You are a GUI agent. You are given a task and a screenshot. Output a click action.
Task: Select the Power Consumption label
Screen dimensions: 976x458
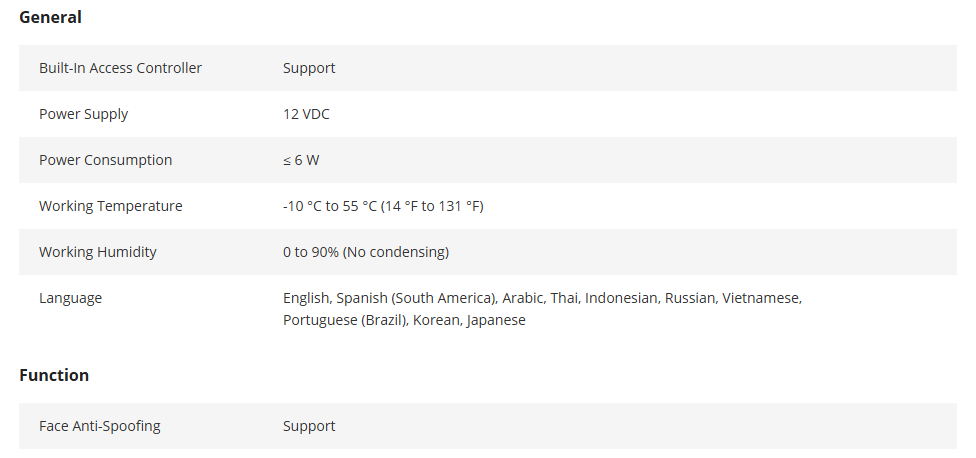[x=105, y=161]
